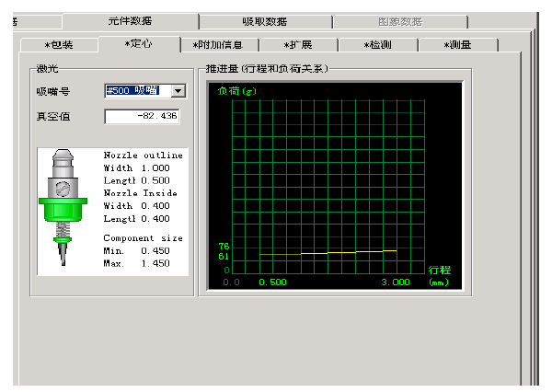The height and width of the screenshot is (392, 552).
Task: Click the 真空值 label
Action: [53, 117]
